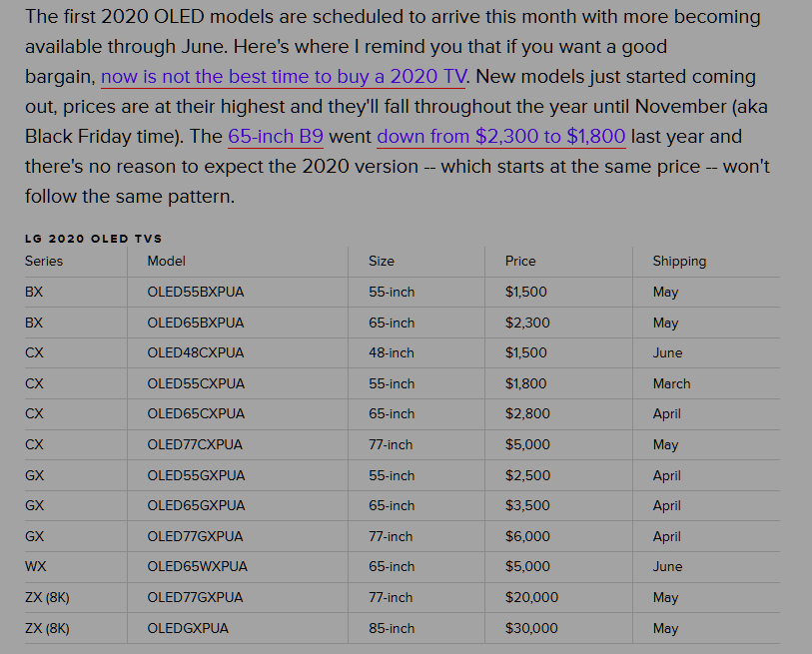Click the Price column header
The width and height of the screenshot is (812, 654).
[x=520, y=261]
